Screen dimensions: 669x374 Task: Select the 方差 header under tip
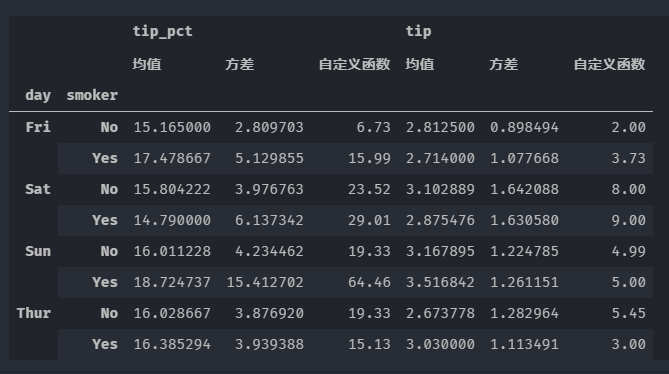504,64
